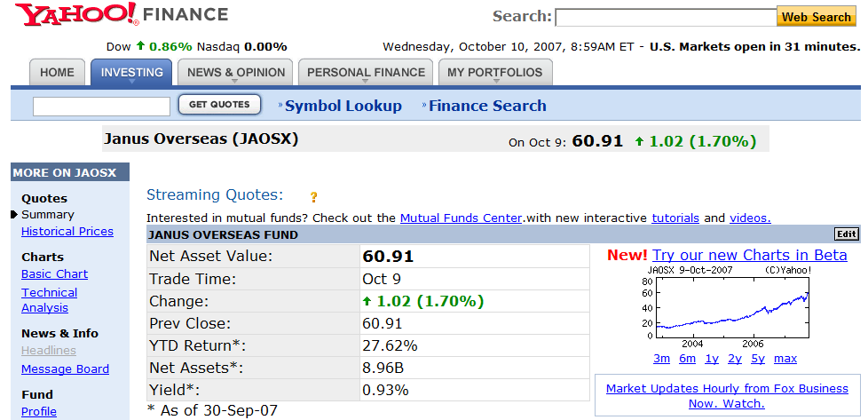Image resolution: width=868 pixels, height=420 pixels.
Task: Open the Fox Business market updates link
Action: (727, 396)
